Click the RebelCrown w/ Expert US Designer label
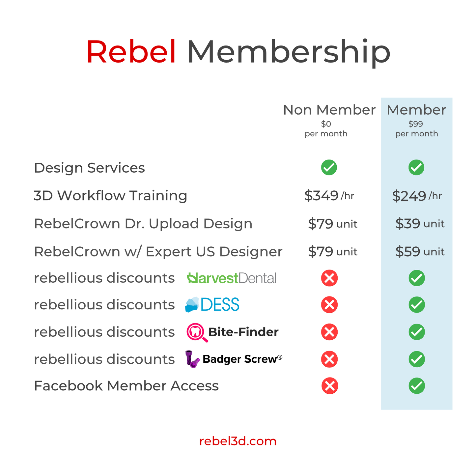The image size is (476, 476). pos(158,252)
